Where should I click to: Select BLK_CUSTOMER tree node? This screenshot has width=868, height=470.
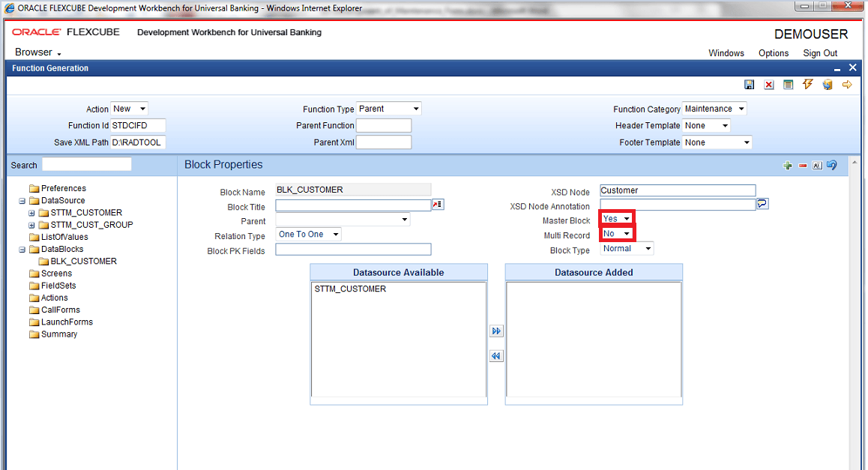pos(84,262)
